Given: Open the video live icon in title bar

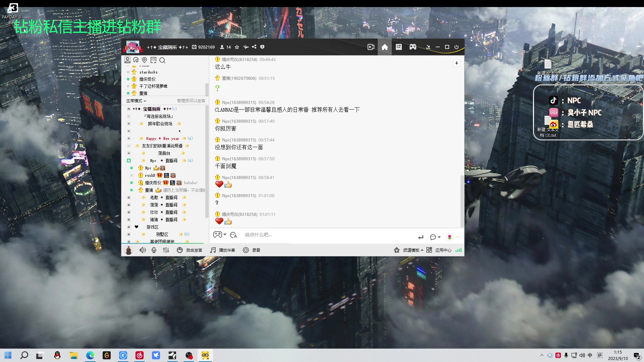Looking at the screenshot, I should (371, 47).
